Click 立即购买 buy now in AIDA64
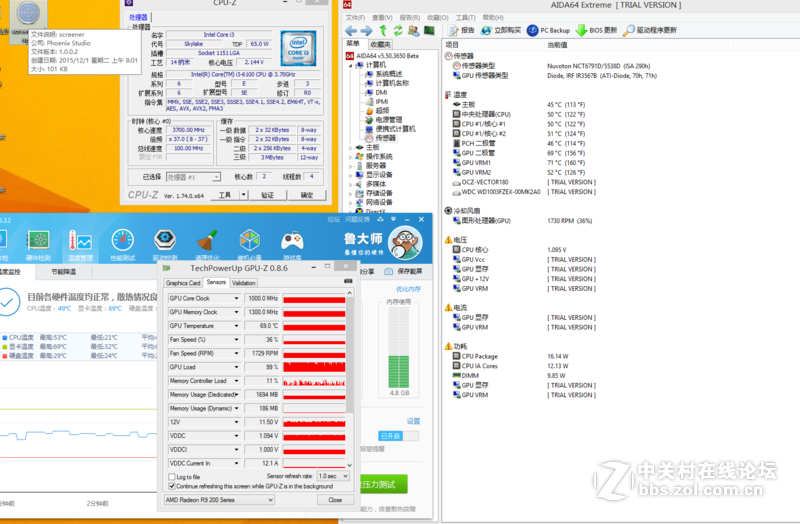This screenshot has height=524, width=800. click(x=501, y=31)
